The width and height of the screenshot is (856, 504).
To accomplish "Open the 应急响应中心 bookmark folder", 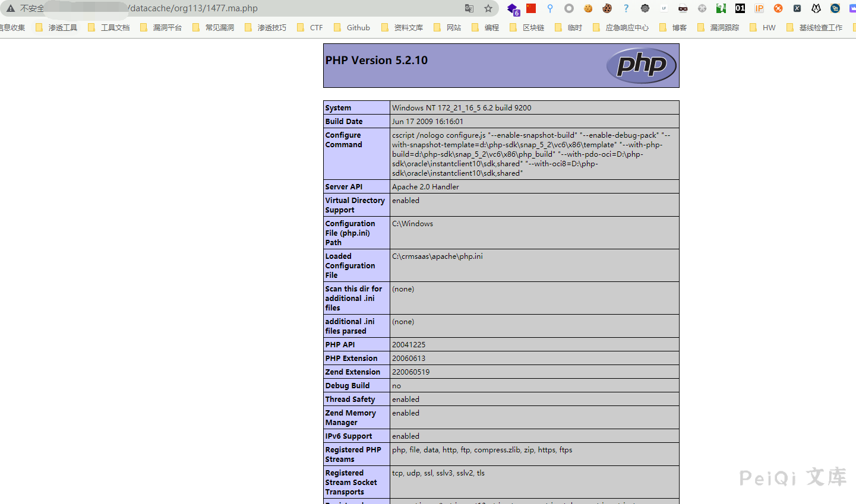I will 621,27.
